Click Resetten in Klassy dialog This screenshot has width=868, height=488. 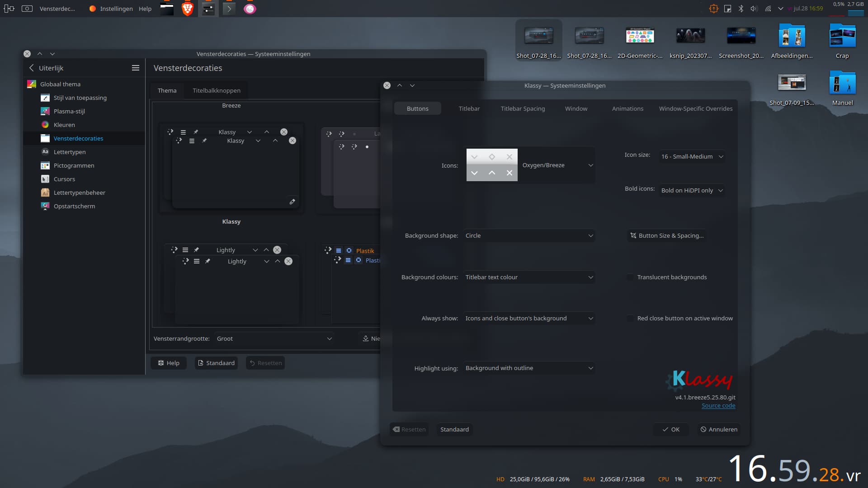pyautogui.click(x=409, y=429)
